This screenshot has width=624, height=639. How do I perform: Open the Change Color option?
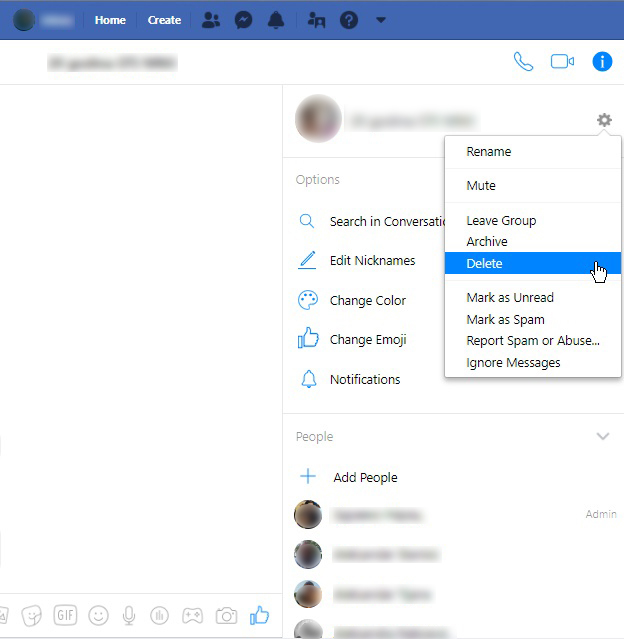(x=370, y=300)
